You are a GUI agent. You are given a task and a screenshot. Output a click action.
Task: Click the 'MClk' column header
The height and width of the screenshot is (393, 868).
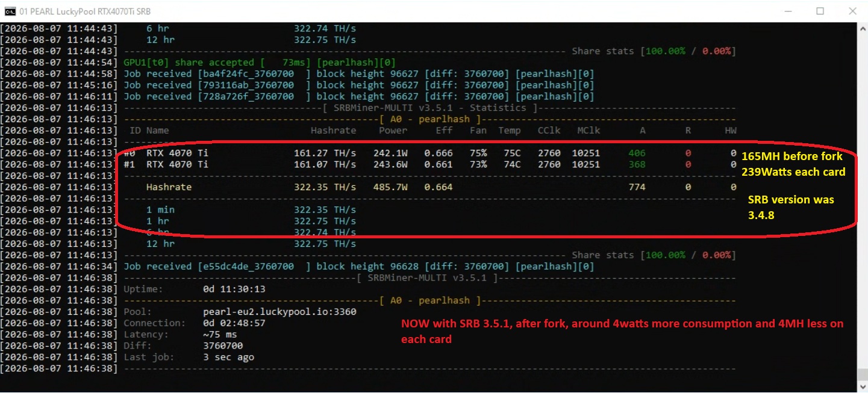click(589, 131)
